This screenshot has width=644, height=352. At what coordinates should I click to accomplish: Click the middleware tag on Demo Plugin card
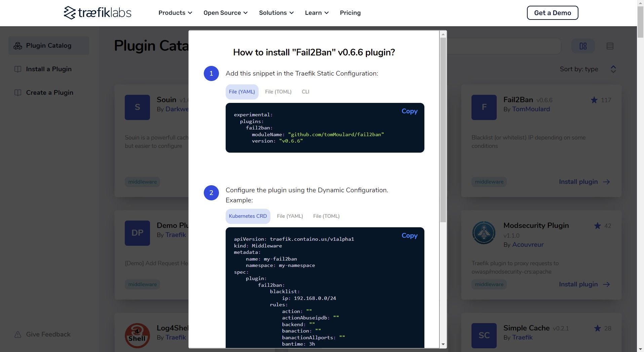click(142, 284)
